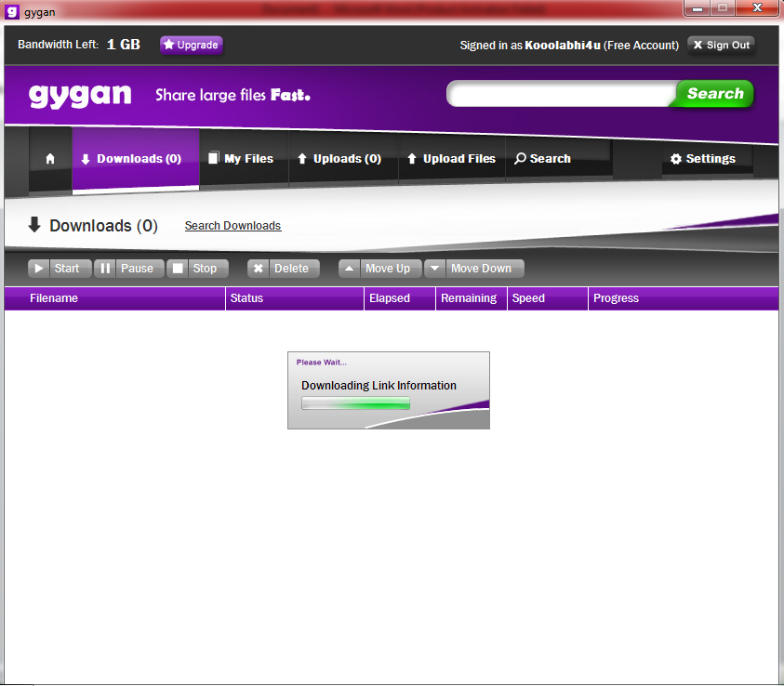The height and width of the screenshot is (686, 784).
Task: Click the Move Up arrow icon
Action: [349, 269]
